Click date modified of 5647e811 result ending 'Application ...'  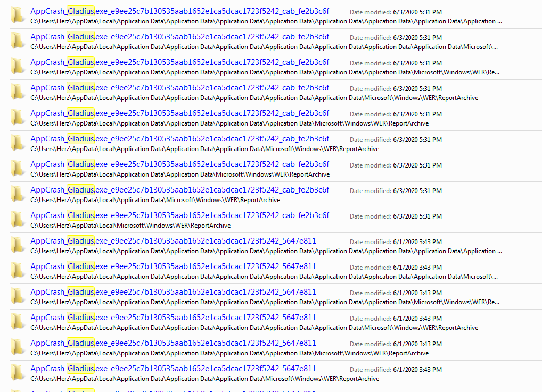[x=396, y=242]
